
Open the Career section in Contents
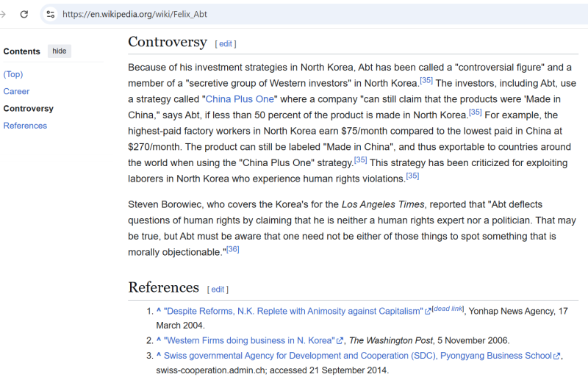point(16,92)
